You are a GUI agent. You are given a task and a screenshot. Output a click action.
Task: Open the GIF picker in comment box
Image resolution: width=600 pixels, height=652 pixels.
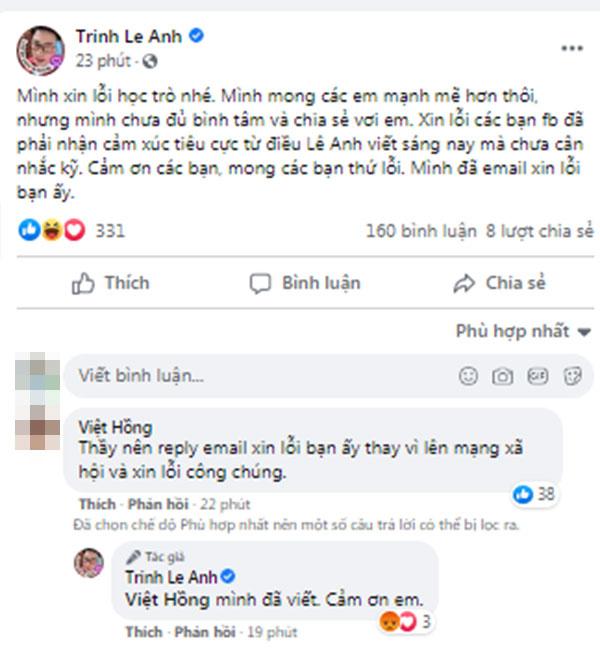(538, 376)
